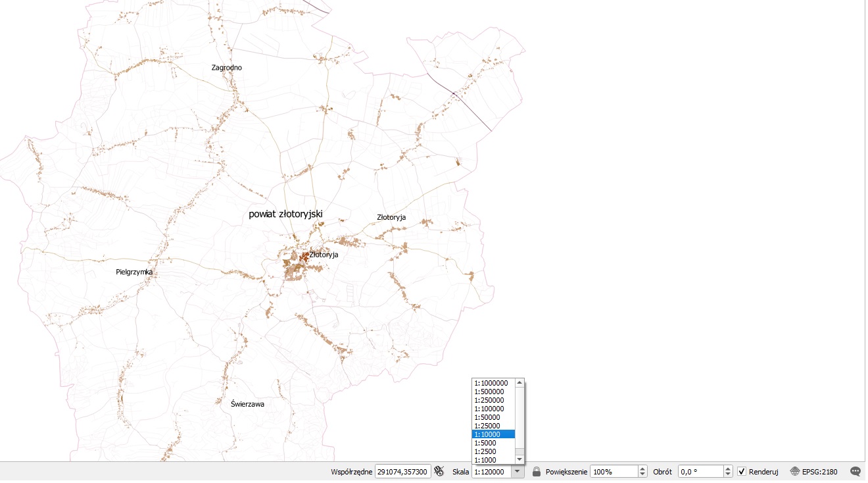The width and height of the screenshot is (868, 483).
Task: Click the Obrót rotation value field
Action: click(700, 472)
